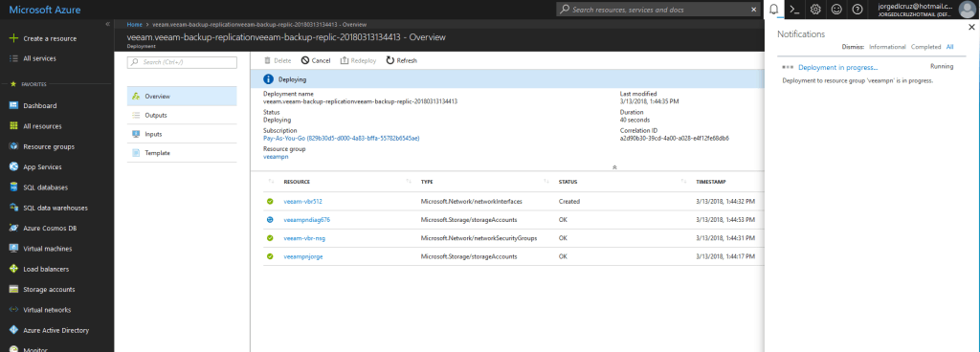Click the Virtual machines icon

coord(13,249)
